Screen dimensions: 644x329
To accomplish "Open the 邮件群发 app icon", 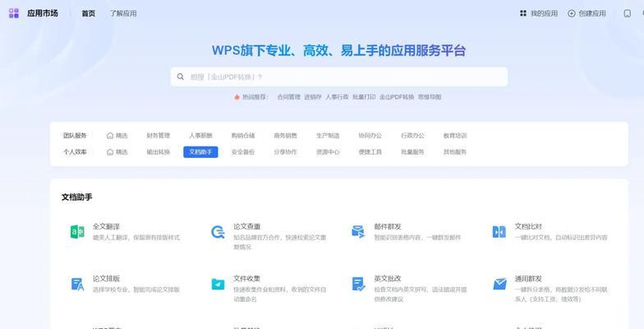I will (x=358, y=232).
